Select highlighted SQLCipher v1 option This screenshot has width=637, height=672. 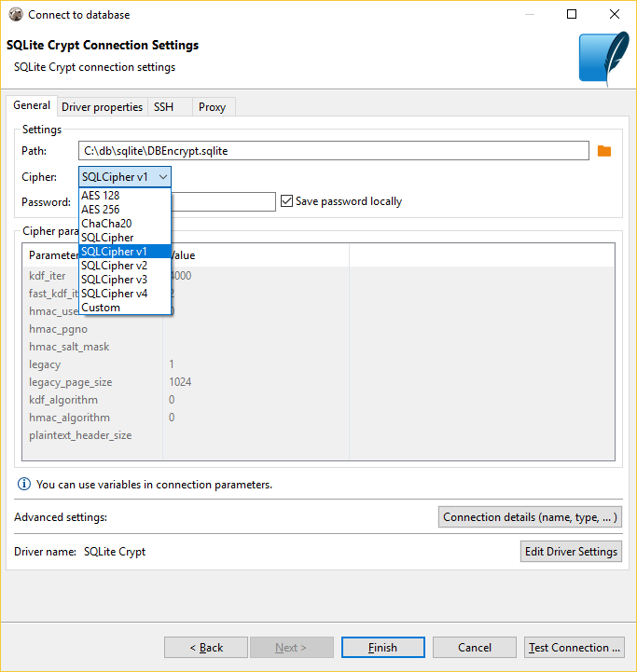125,252
